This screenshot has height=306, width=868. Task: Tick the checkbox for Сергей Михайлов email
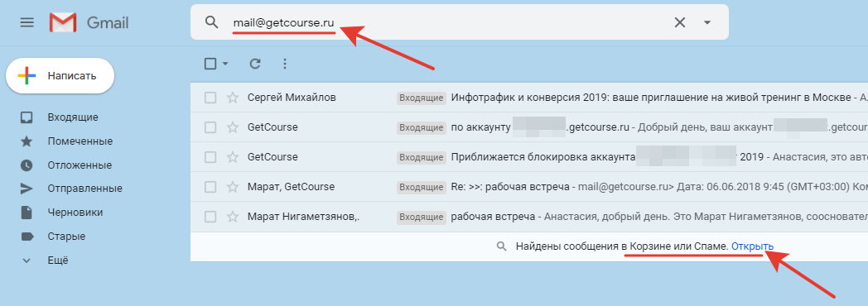click(x=210, y=98)
